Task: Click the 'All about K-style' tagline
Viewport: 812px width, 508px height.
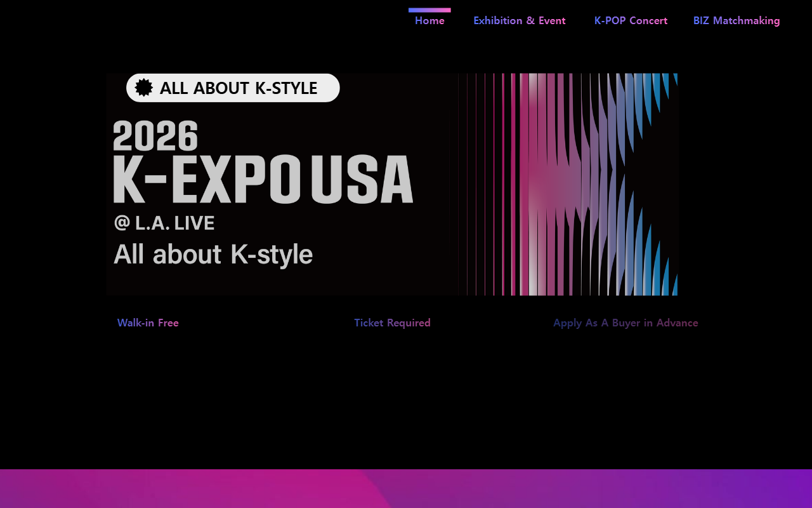Action: (213, 254)
